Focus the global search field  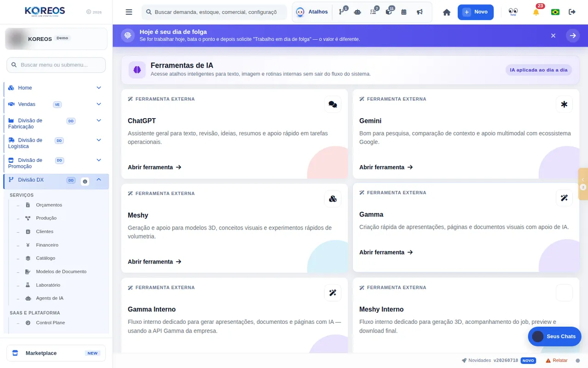click(x=214, y=12)
